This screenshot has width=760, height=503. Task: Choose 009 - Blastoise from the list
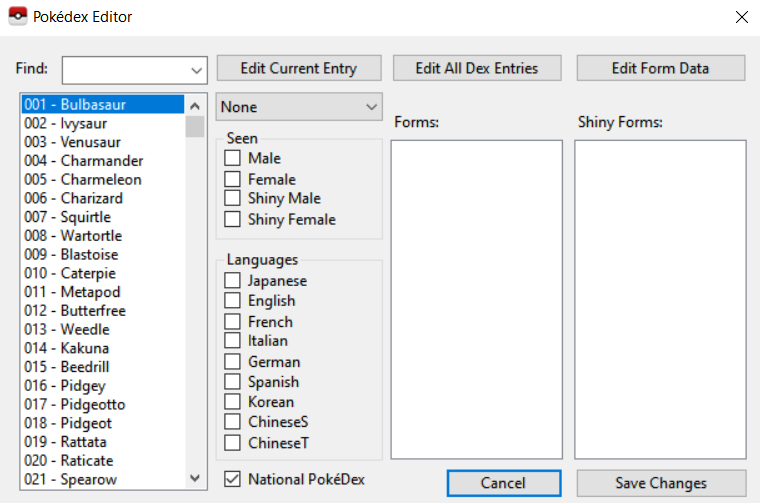(103, 254)
